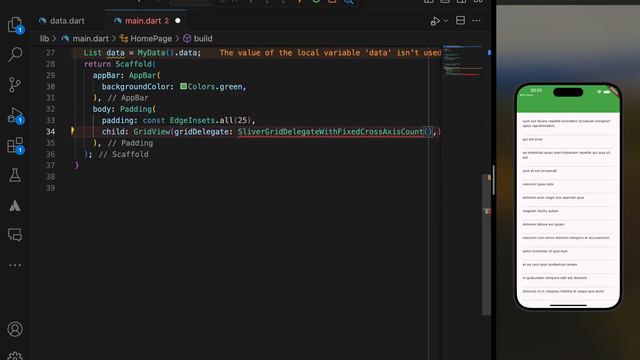Click 'AppBar' on line 29

(x=142, y=75)
